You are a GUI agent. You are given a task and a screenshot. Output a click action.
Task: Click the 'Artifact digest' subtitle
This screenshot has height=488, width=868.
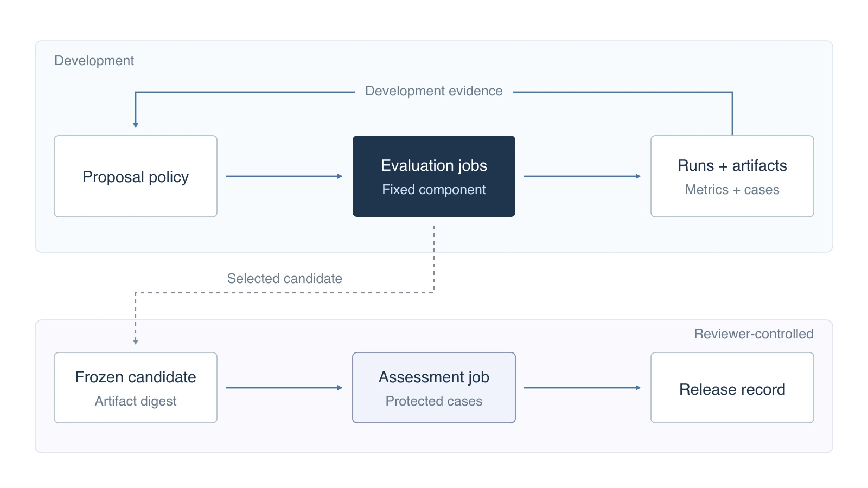click(136, 401)
